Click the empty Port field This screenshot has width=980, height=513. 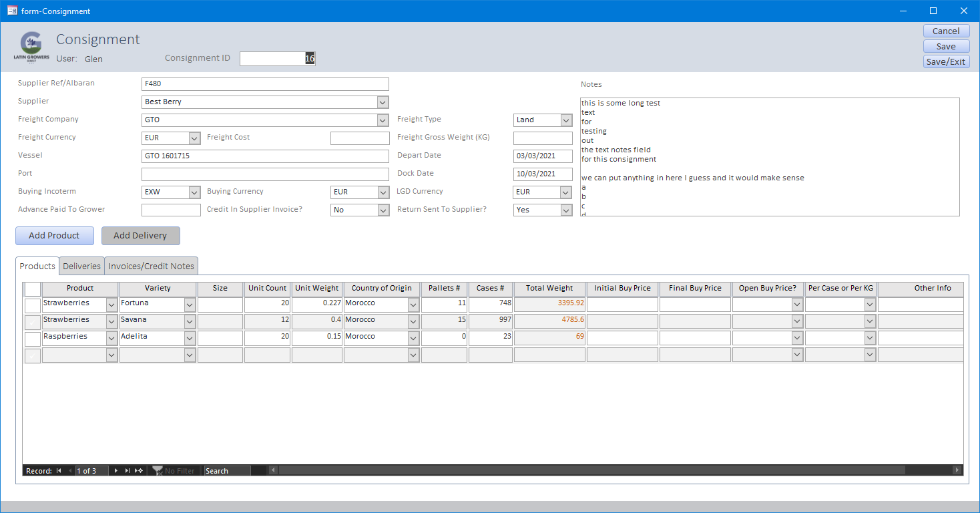click(265, 174)
